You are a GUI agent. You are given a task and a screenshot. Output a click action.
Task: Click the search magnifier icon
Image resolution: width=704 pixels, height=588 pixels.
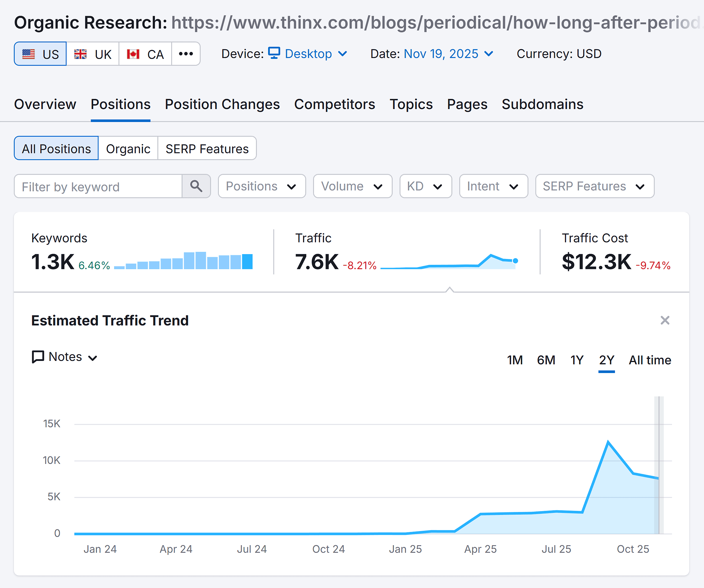[x=196, y=187]
